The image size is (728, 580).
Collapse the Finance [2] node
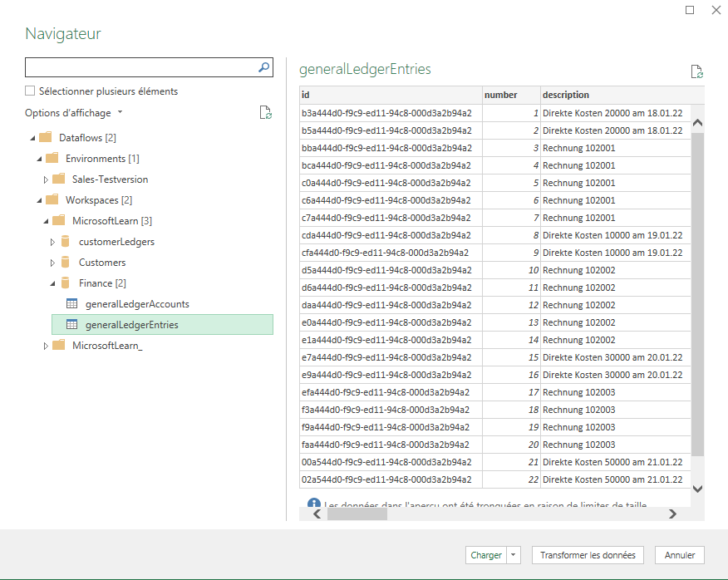coord(52,283)
